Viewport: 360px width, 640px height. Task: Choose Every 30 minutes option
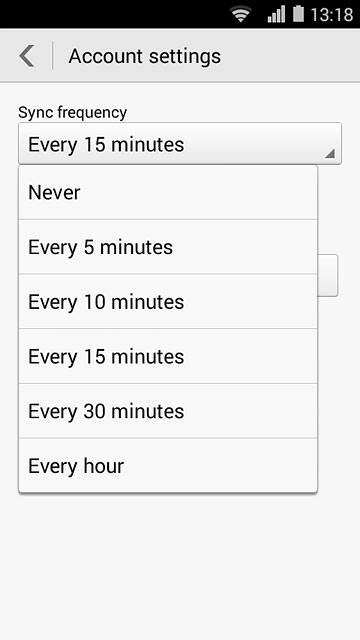pyautogui.click(x=168, y=411)
